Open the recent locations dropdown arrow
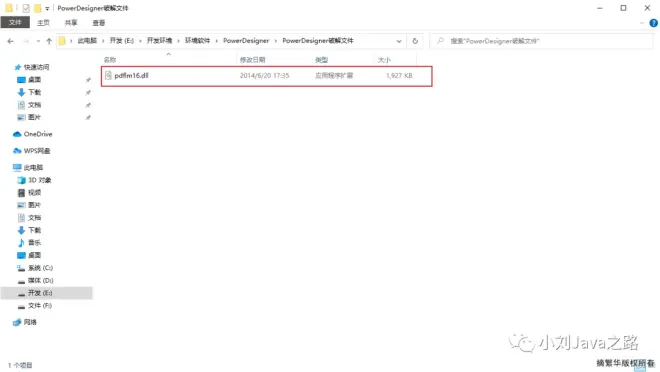This screenshot has height=372, width=660. 38,41
